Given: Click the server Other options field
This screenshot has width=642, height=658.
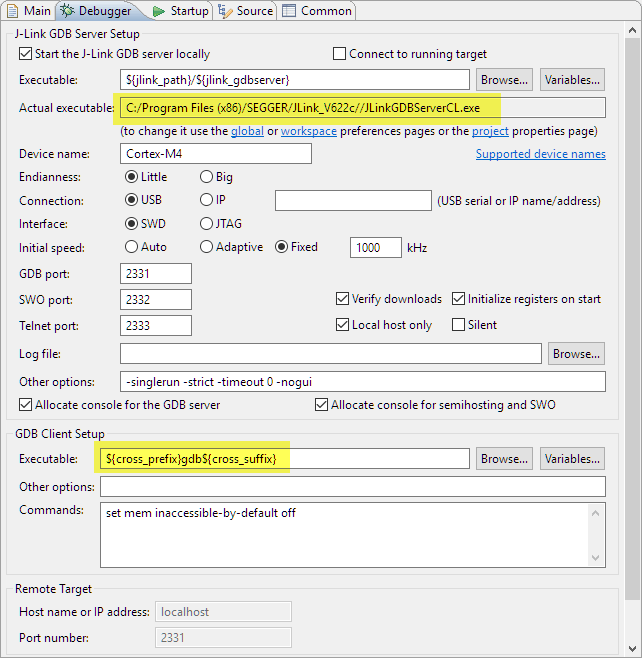Looking at the screenshot, I should tap(363, 382).
